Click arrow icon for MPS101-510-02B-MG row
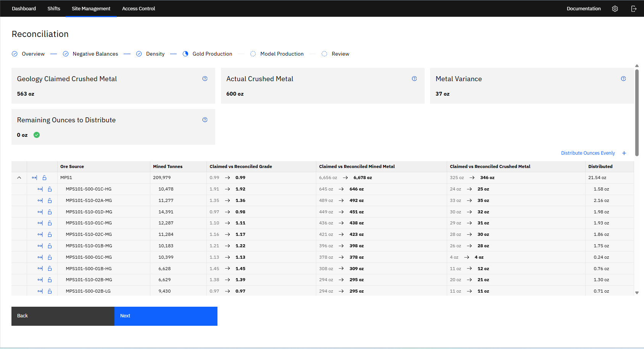 pyautogui.click(x=40, y=280)
